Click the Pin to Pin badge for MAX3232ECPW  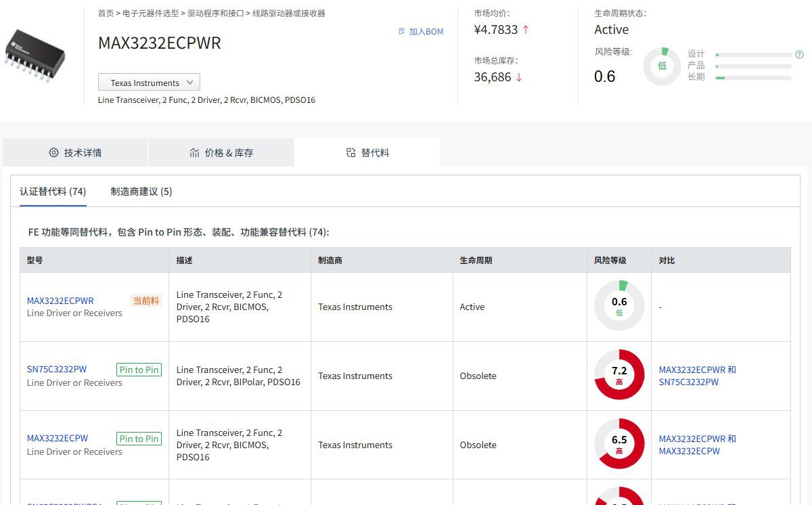click(139, 439)
